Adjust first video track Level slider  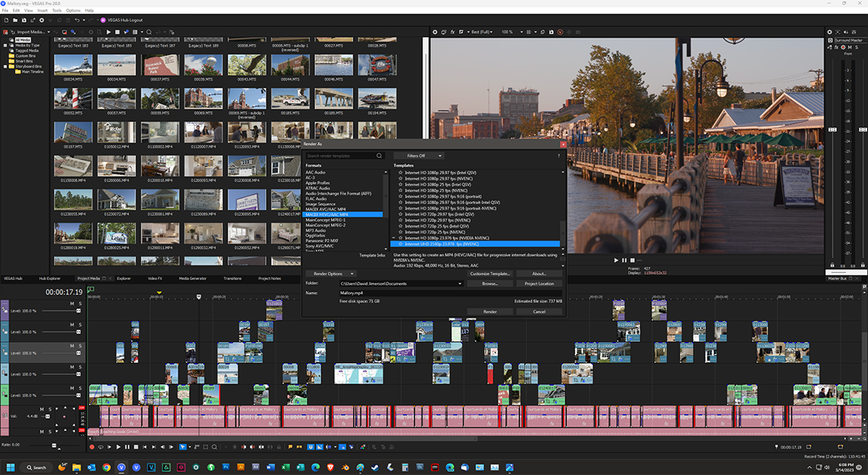(78, 311)
